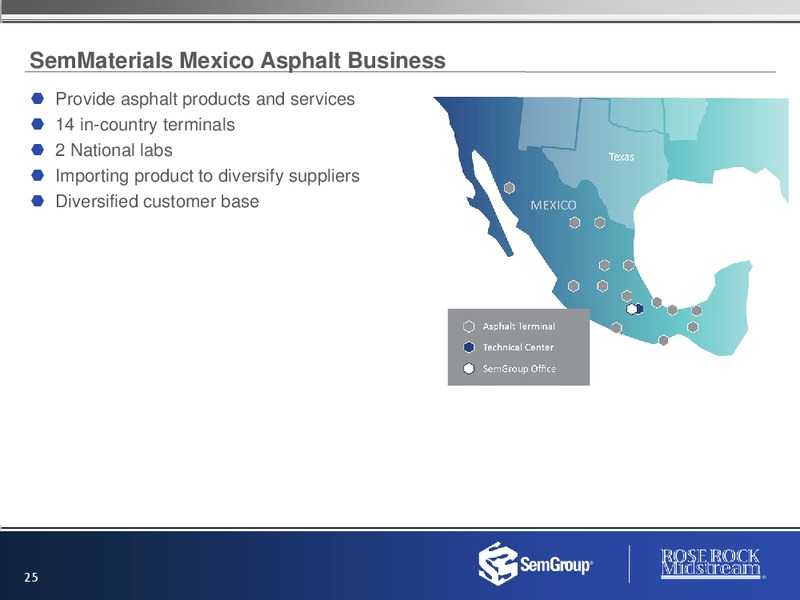
Task: Click the blue bullet beside '14 in-country terminals'
Action: point(38,124)
